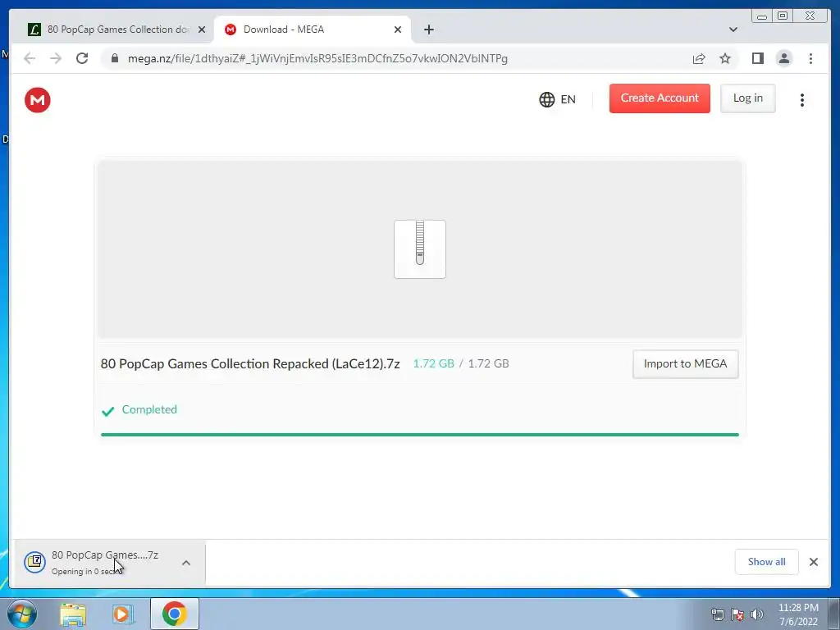Click the file name 80 PopCap Games Collection Repacked
Viewport: 840px width, 630px height.
[250, 363]
